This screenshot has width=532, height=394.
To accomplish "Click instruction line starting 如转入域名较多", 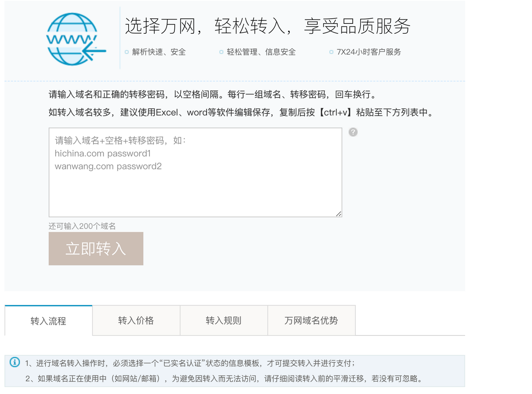I will [241, 112].
